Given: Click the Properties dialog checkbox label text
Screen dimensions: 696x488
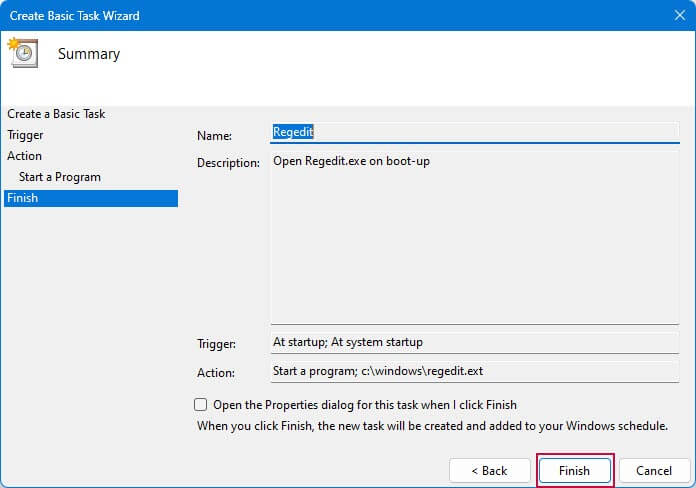Looking at the screenshot, I should click(365, 405).
